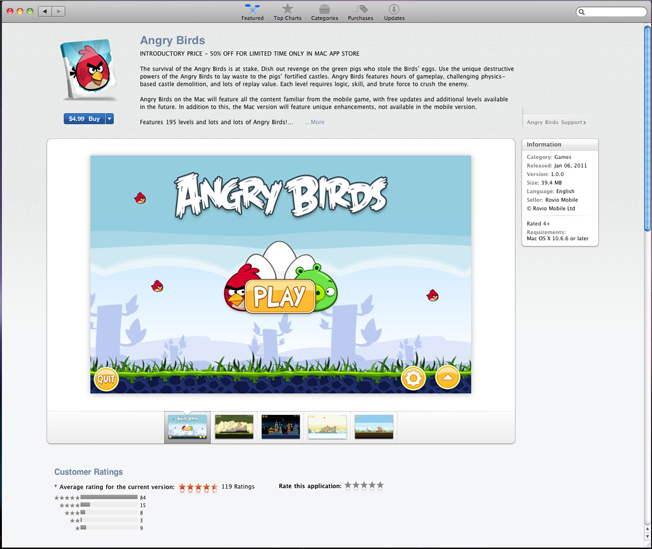Go back with the left arrow
The width and height of the screenshot is (652, 549).
tap(45, 11)
